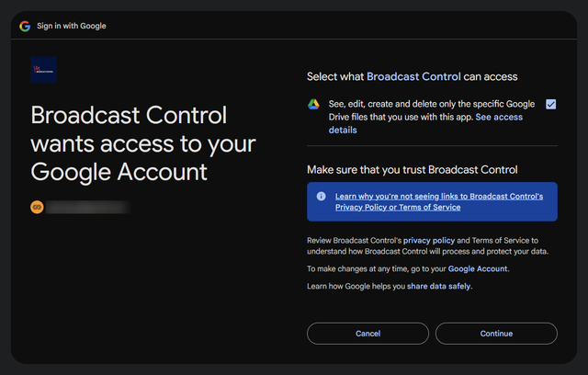Click the Google logo icon
The image size is (588, 375).
coord(25,27)
